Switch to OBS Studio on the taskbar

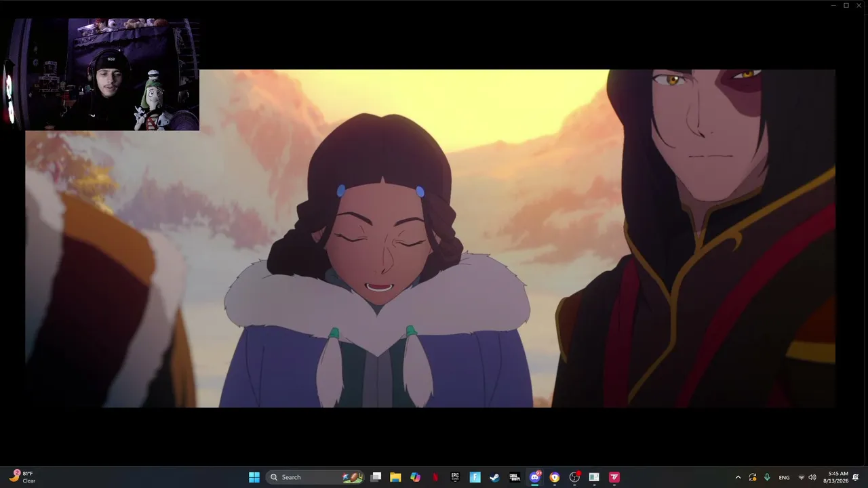coord(574,477)
